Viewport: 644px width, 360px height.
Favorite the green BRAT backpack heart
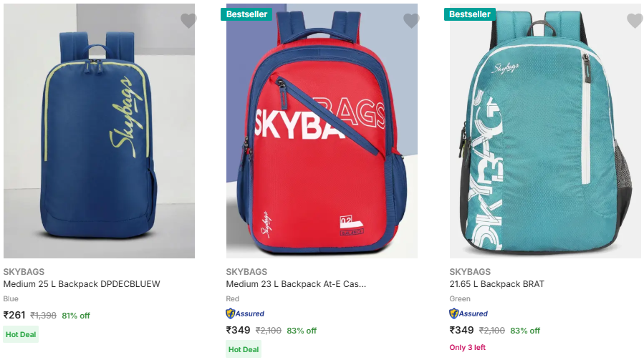click(635, 21)
